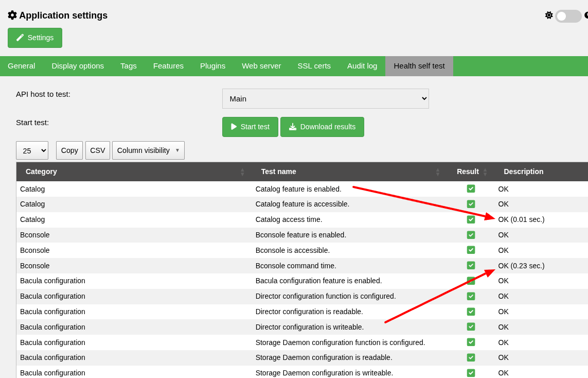Click the green check for Bconsole feature is enabled
Image resolution: width=588 pixels, height=378 pixels.
471,235
